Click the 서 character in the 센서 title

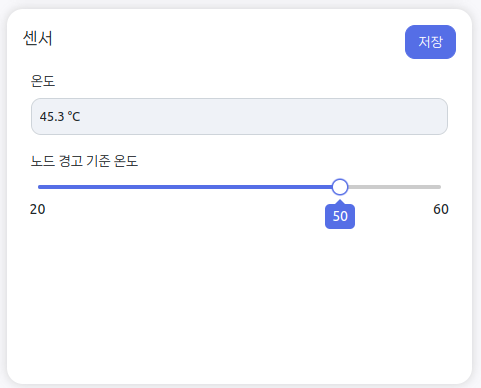[x=45, y=38]
